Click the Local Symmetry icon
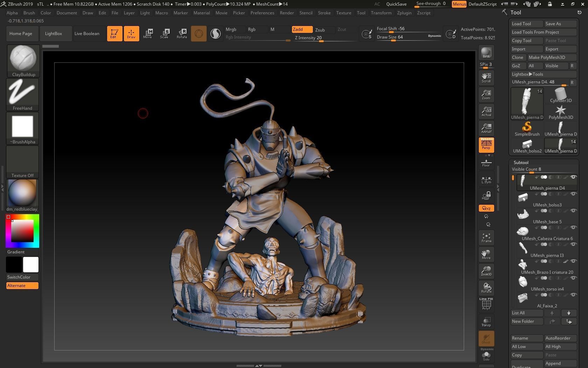 point(486,179)
